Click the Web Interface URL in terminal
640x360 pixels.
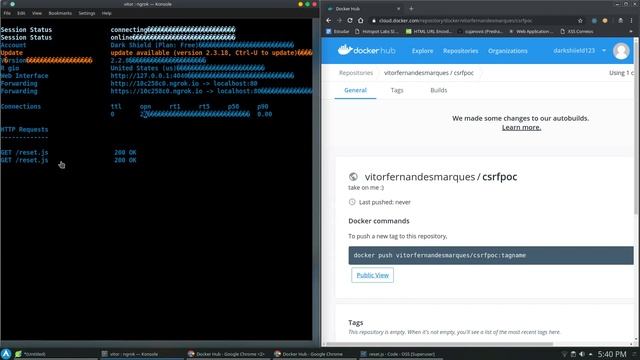[x=149, y=76]
